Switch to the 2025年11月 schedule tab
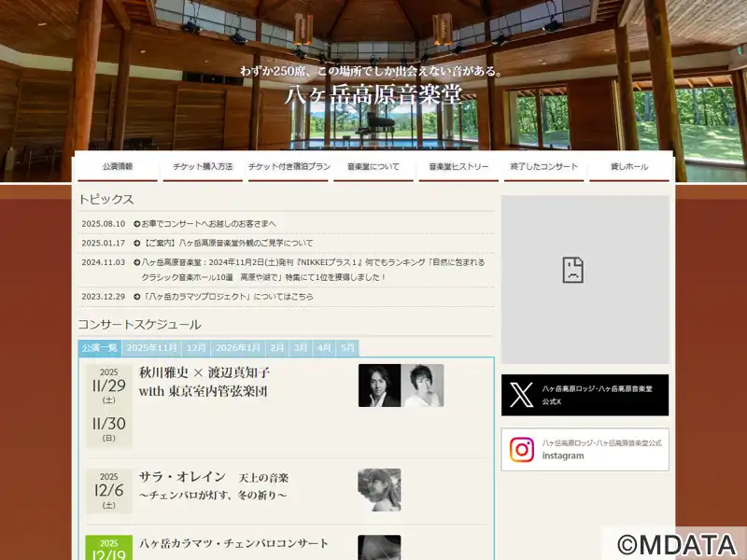The image size is (747, 560). click(x=151, y=348)
